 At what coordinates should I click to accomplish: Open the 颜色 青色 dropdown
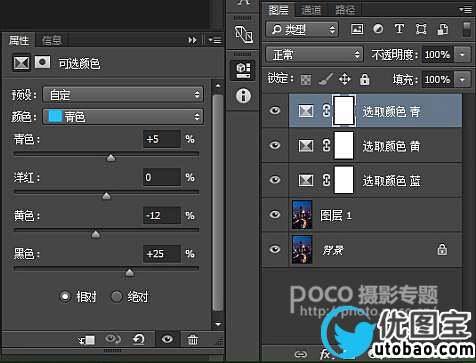[x=123, y=117]
